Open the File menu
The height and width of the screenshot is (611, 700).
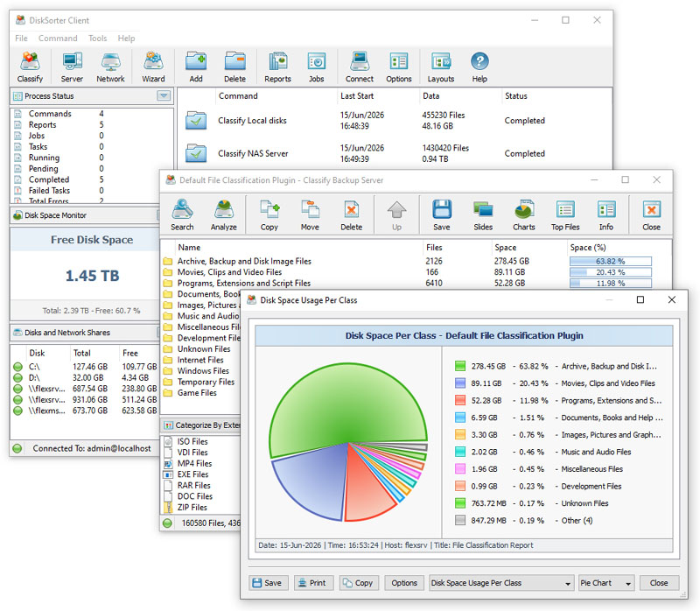(21, 39)
